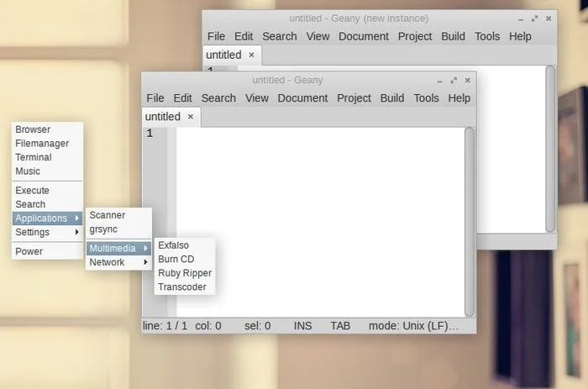The height and width of the screenshot is (389, 588).
Task: Close untitled tab in Geany new instance window
Action: [252, 55]
